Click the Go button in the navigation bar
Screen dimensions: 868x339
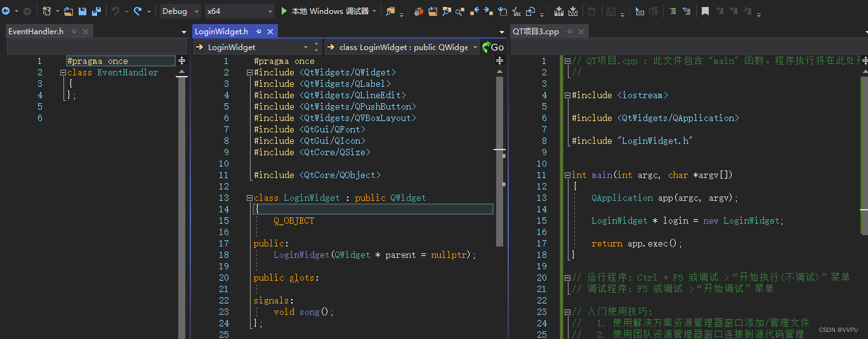[x=493, y=47]
